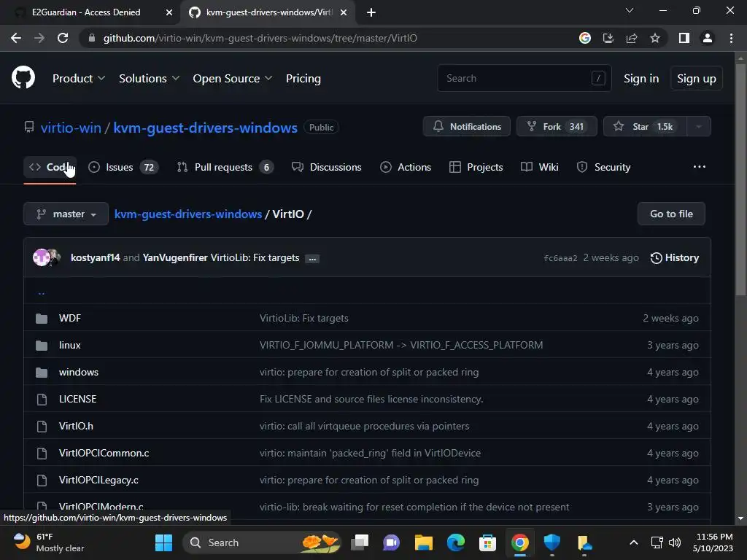Image resolution: width=747 pixels, height=560 pixels.
Task: Open VirtIOPCICommon.c file
Action: coord(104,453)
